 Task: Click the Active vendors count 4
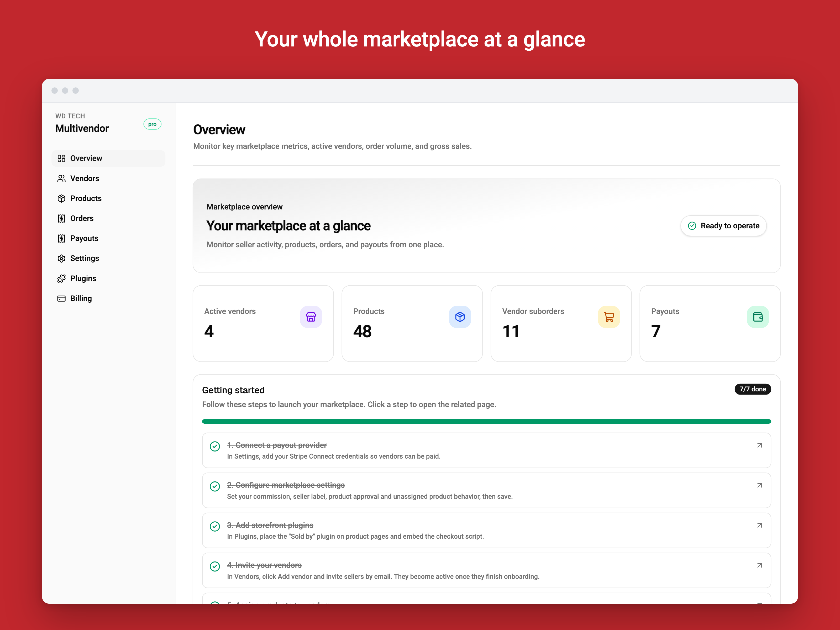pyautogui.click(x=209, y=331)
